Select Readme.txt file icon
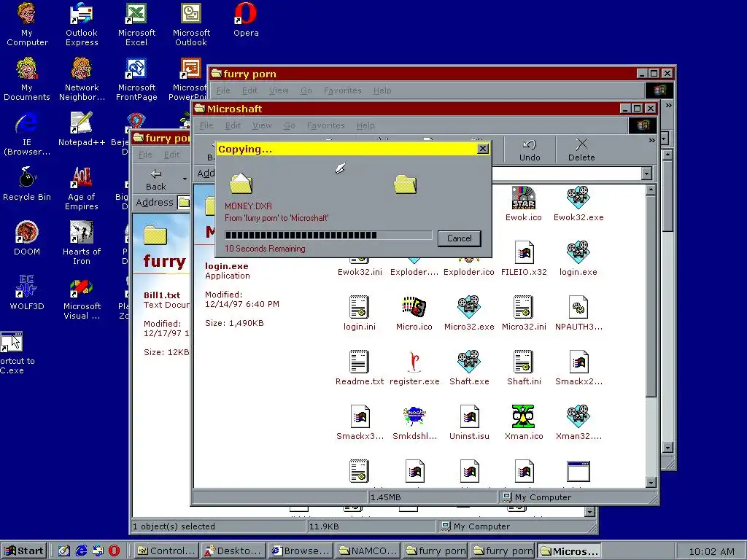 [x=359, y=368]
